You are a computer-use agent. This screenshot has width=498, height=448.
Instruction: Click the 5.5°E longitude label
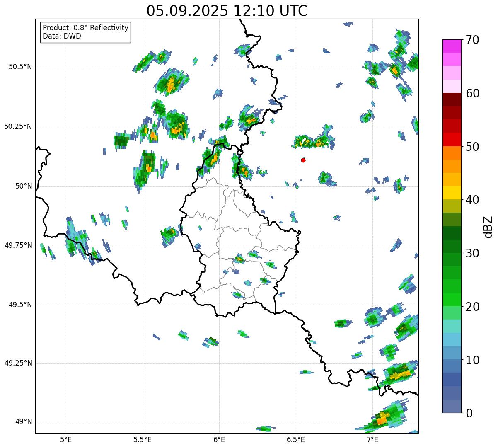tap(143, 439)
